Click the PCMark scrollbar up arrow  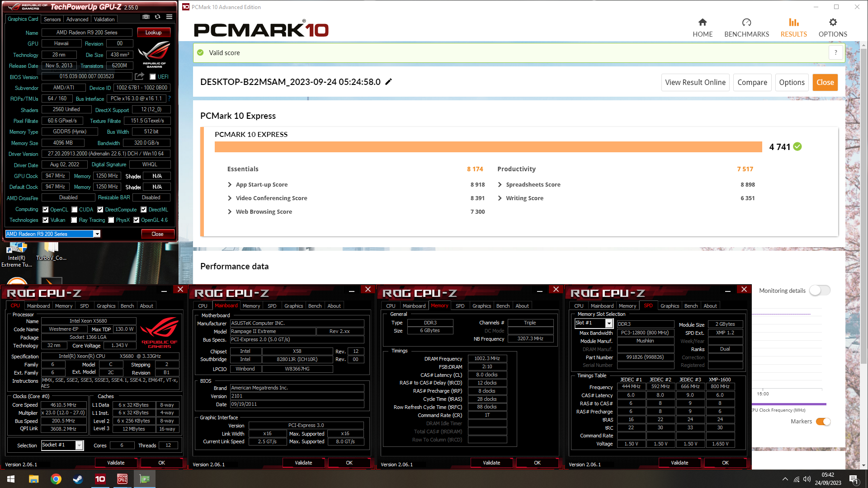pyautogui.click(x=863, y=45)
